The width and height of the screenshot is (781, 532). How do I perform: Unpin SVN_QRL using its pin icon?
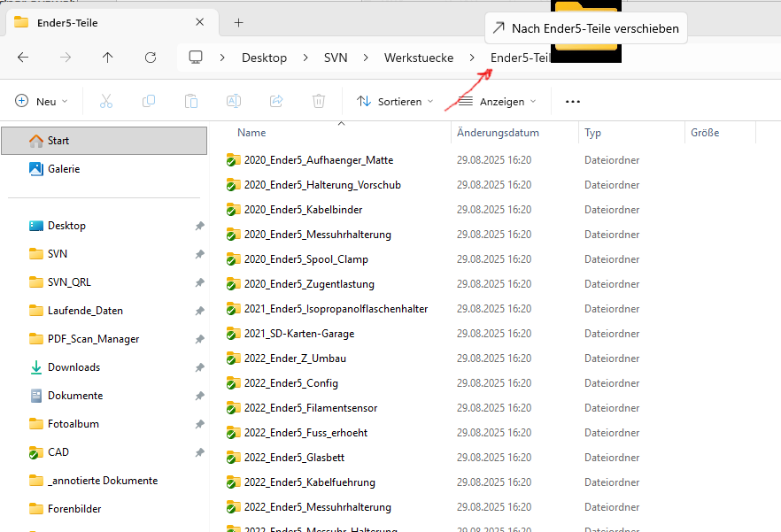[x=199, y=282]
